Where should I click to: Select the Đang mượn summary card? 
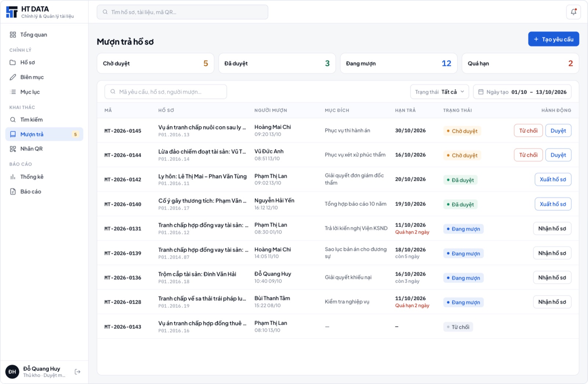point(399,63)
